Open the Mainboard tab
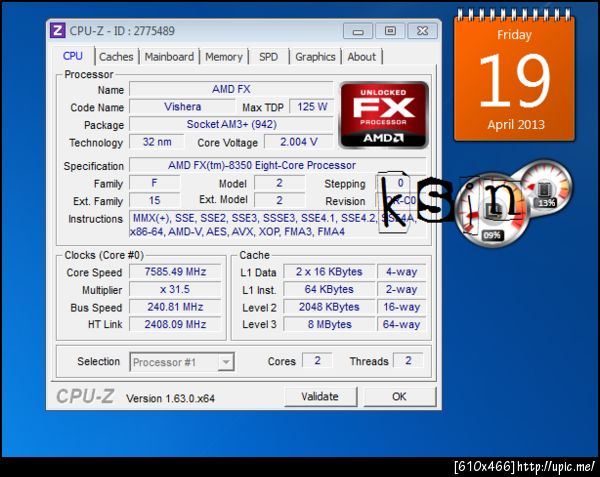The height and width of the screenshot is (477, 600). point(169,57)
